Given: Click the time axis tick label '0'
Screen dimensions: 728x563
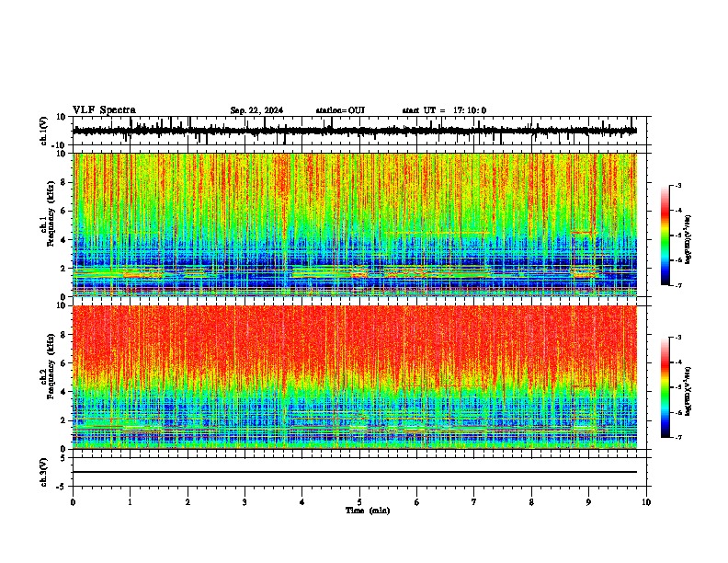Looking at the screenshot, I should pyautogui.click(x=73, y=502).
